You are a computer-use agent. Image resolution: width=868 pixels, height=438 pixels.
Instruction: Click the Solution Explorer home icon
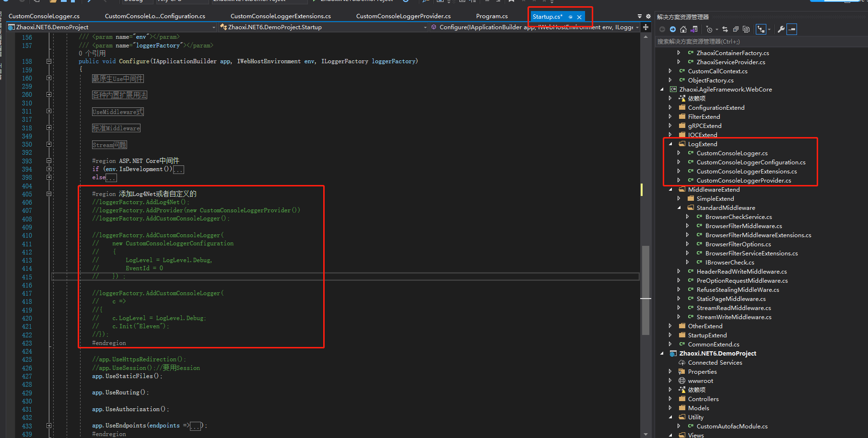point(683,29)
